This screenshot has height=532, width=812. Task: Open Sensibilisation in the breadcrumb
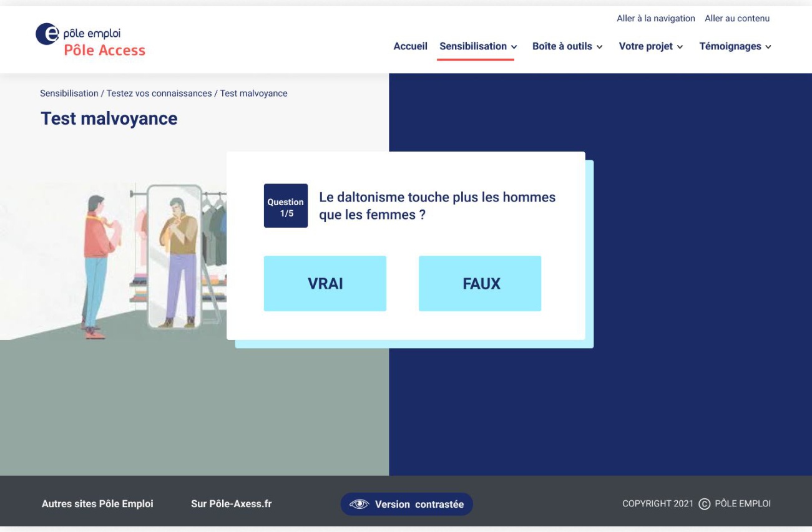click(69, 94)
